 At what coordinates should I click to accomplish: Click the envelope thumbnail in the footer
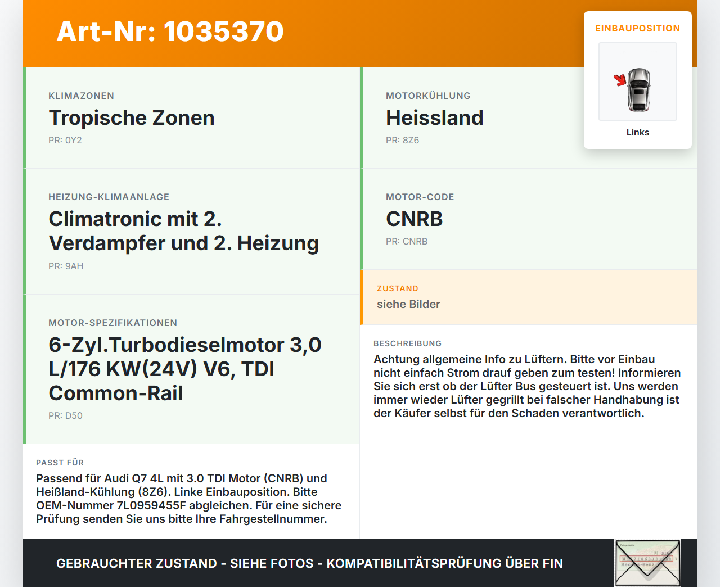[647, 563]
